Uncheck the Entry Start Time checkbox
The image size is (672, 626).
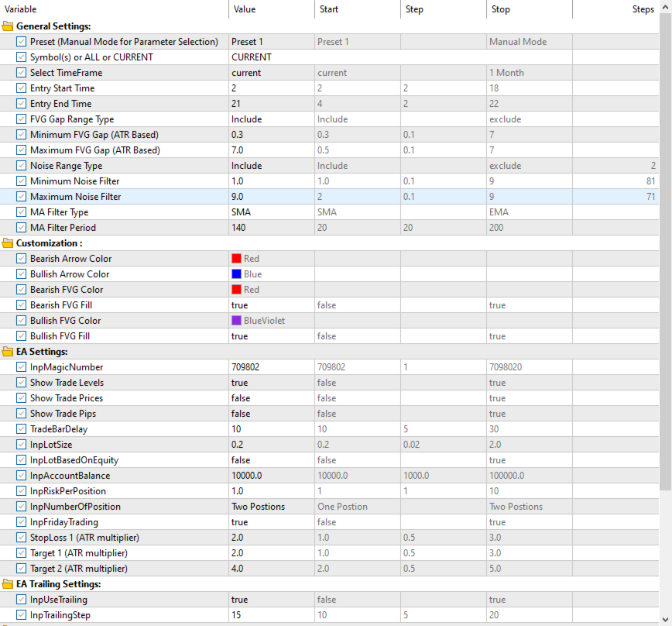point(21,88)
